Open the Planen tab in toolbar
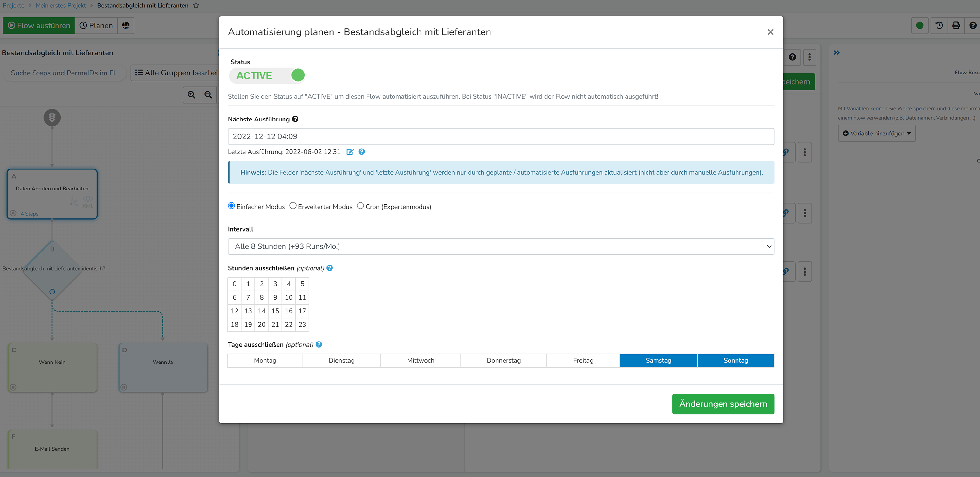The height and width of the screenshot is (477, 980). pyautogui.click(x=96, y=25)
